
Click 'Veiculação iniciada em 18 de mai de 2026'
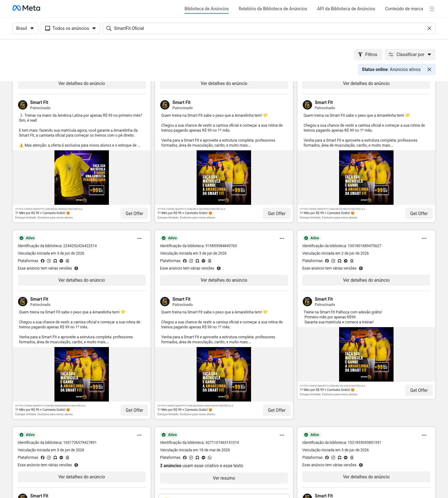[195, 450]
